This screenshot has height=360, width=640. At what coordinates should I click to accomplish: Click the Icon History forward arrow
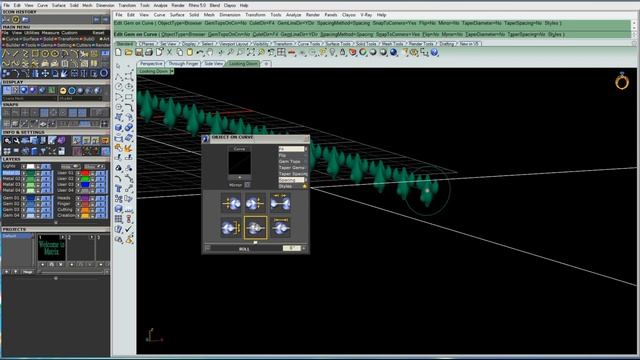(106, 19)
